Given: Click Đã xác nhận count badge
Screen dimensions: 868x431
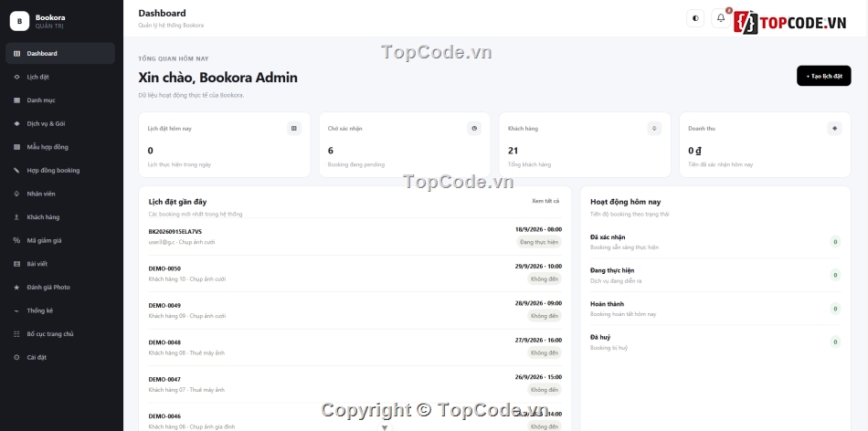Looking at the screenshot, I should pos(835,242).
